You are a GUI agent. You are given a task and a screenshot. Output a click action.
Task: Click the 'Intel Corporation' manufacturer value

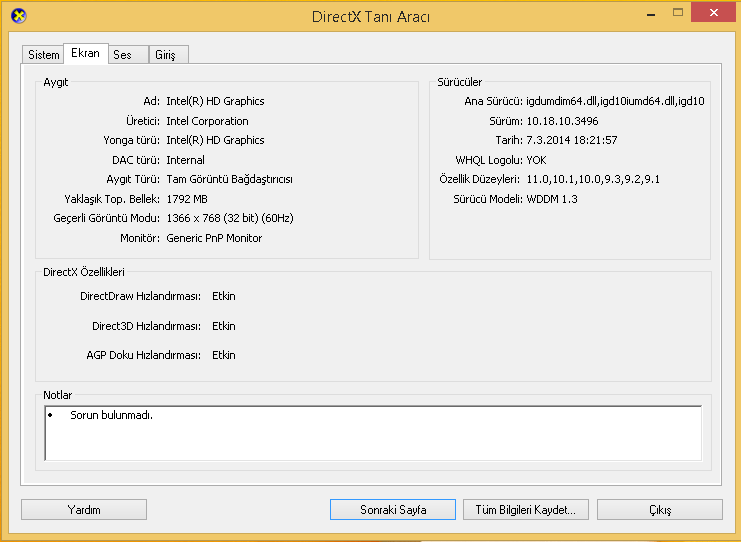[x=207, y=121]
